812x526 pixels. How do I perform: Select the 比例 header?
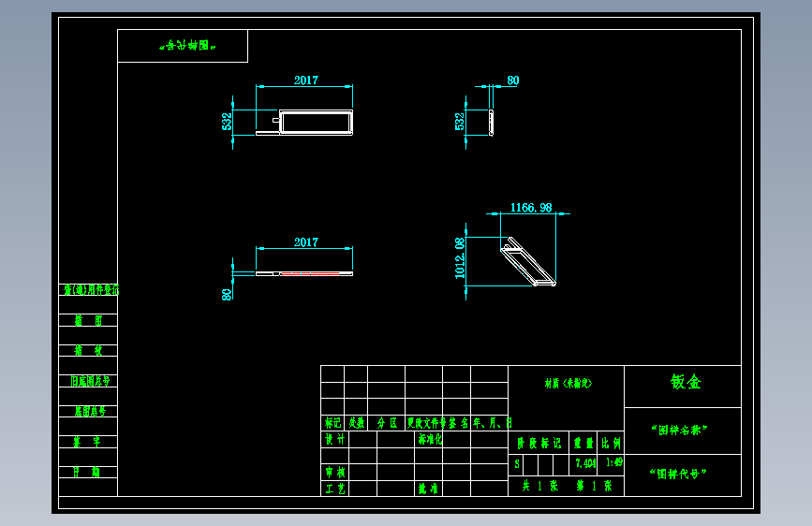pos(611,443)
